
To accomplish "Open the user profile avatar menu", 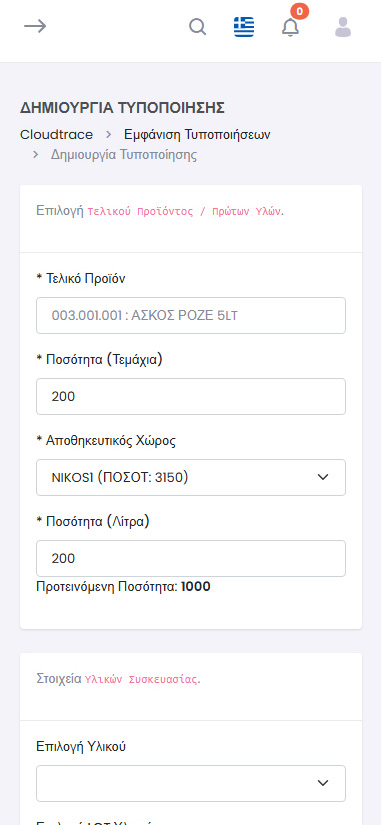I will [343, 26].
